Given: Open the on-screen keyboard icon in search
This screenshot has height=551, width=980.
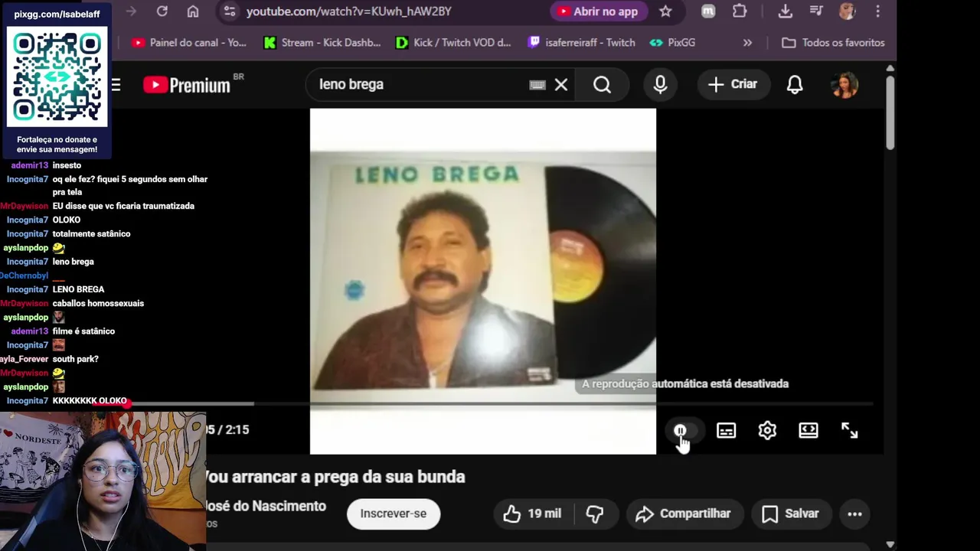Looking at the screenshot, I should (x=537, y=85).
